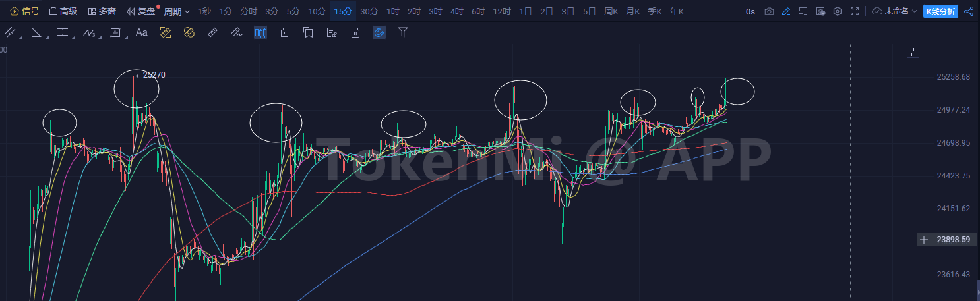Open the 周期 period dropdown

pyautogui.click(x=177, y=11)
